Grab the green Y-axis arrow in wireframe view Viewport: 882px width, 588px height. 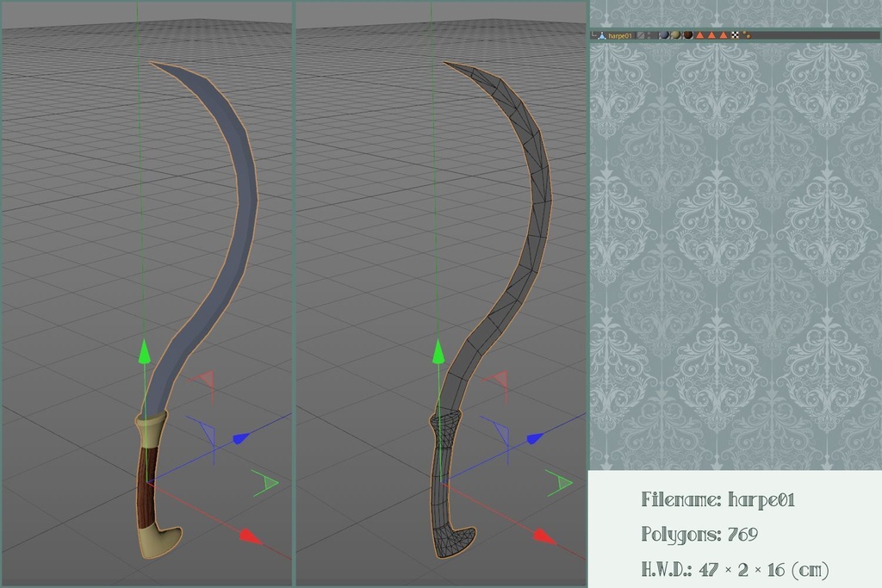pyautogui.click(x=438, y=351)
